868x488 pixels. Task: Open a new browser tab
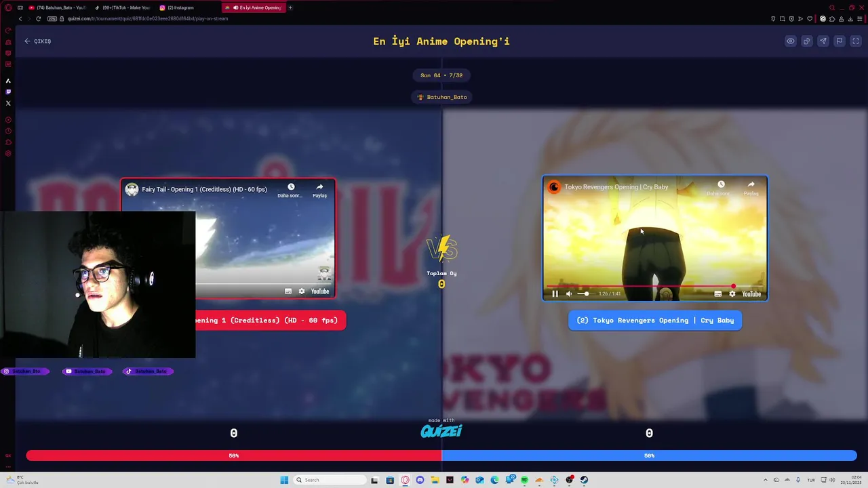[x=290, y=7]
